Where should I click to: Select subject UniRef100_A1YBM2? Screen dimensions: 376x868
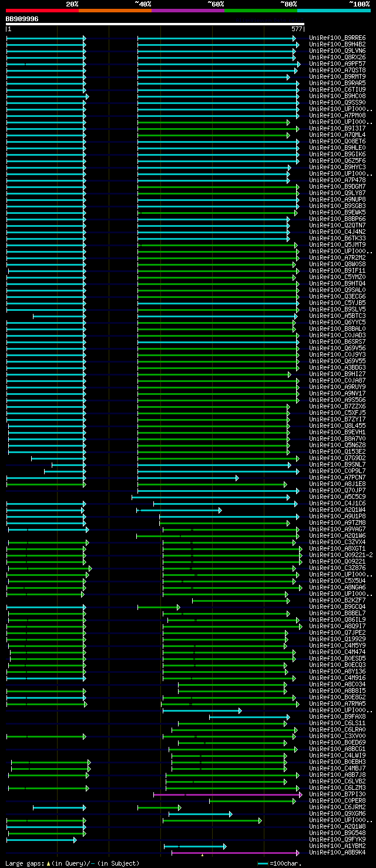tap(337, 846)
